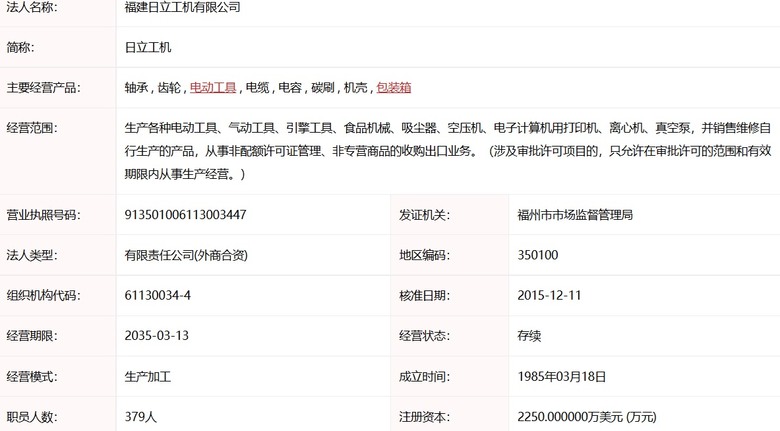
Task: Select company name 福建日立工机有限公司
Action: (x=183, y=7)
